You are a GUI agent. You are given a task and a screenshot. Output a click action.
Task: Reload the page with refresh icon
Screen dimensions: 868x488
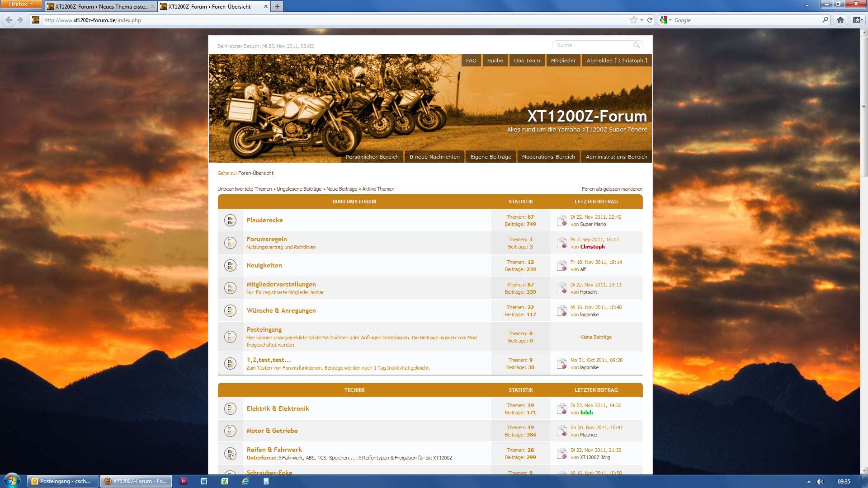point(650,20)
